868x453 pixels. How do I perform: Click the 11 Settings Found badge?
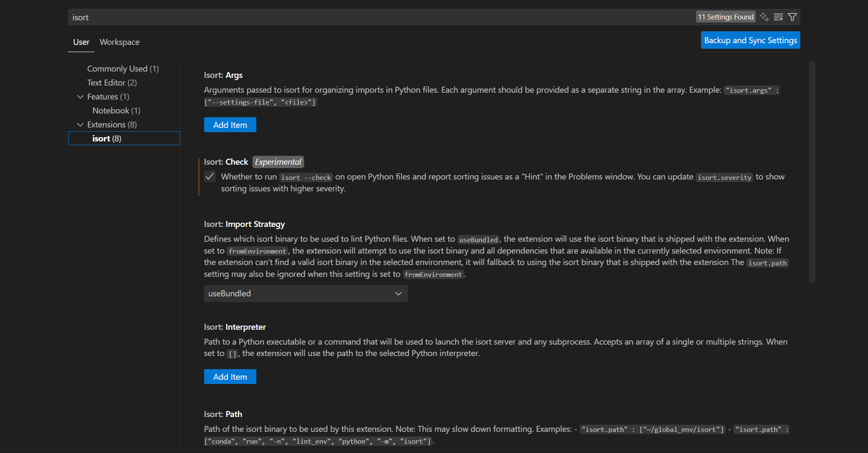click(x=726, y=17)
